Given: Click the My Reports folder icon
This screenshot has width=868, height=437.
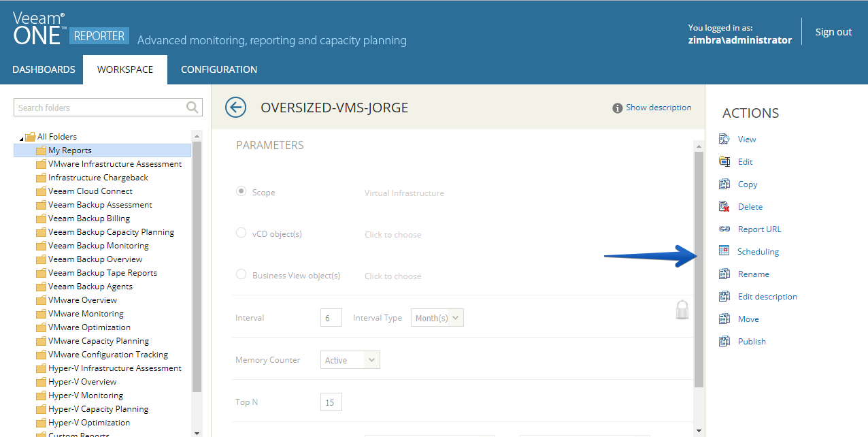Looking at the screenshot, I should pos(41,150).
